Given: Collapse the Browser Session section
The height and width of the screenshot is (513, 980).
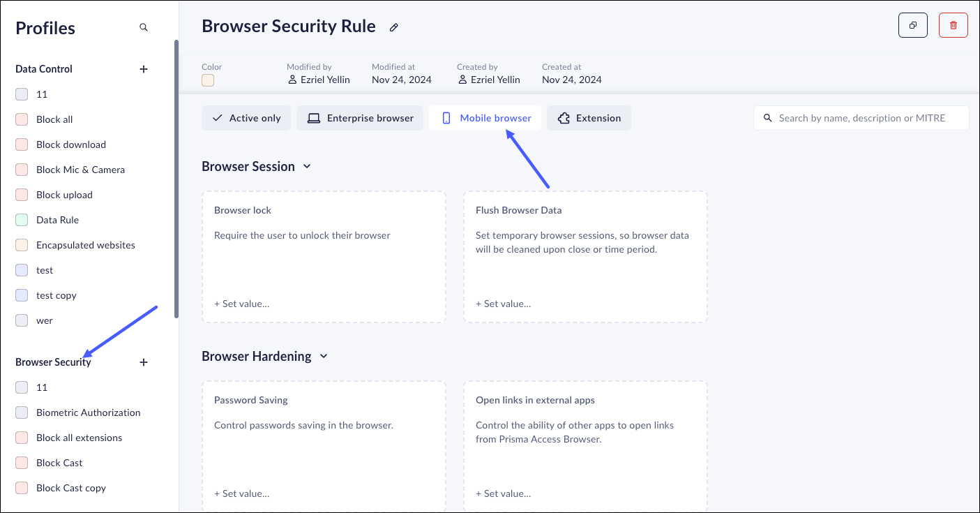Looking at the screenshot, I should 307,167.
